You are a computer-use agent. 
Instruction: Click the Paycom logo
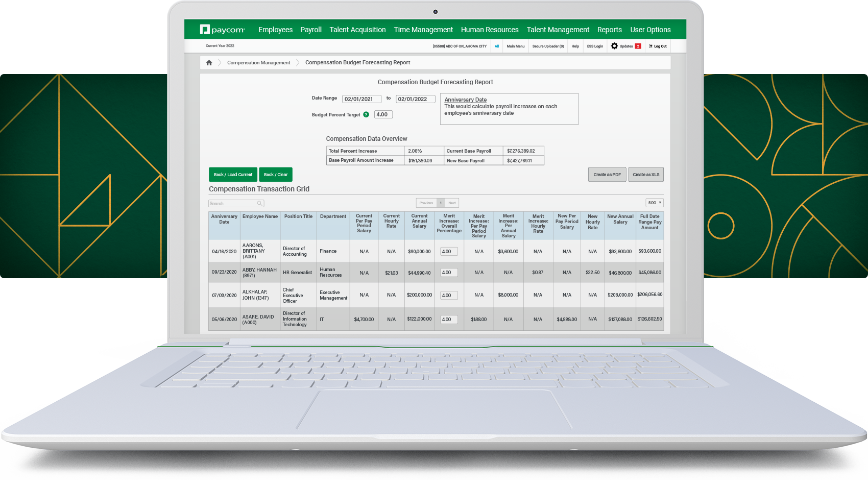coord(223,30)
